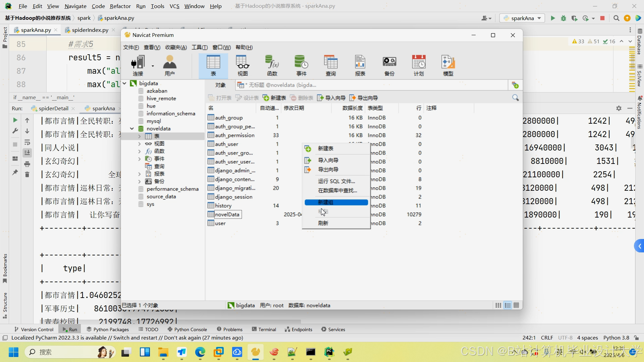Click the 导入向导 toolbar button
Image resolution: width=644 pixels, height=362 pixels.
click(331, 98)
